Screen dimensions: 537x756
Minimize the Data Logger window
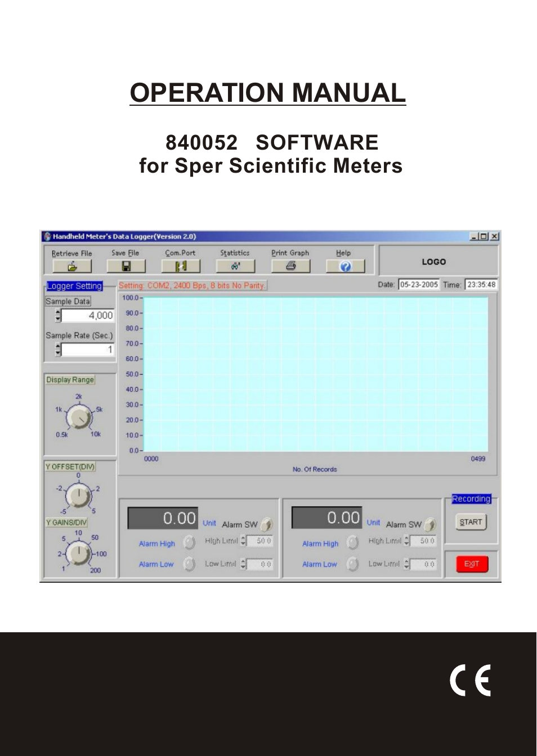(474, 237)
